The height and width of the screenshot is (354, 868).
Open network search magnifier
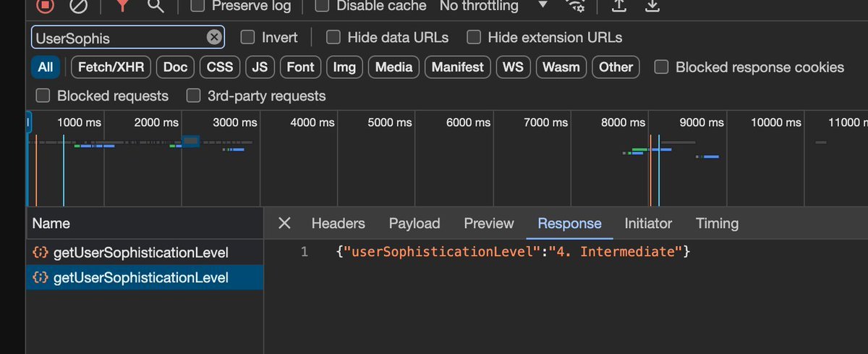coord(156,6)
